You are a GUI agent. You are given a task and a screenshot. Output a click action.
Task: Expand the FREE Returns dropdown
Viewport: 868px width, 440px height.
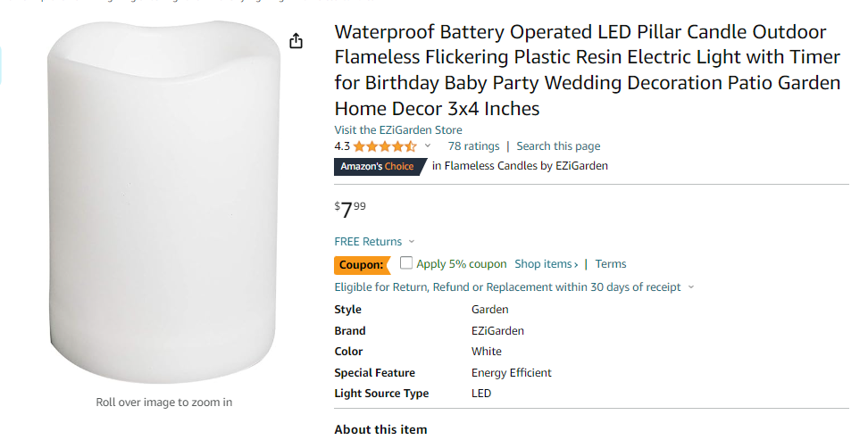click(x=412, y=242)
